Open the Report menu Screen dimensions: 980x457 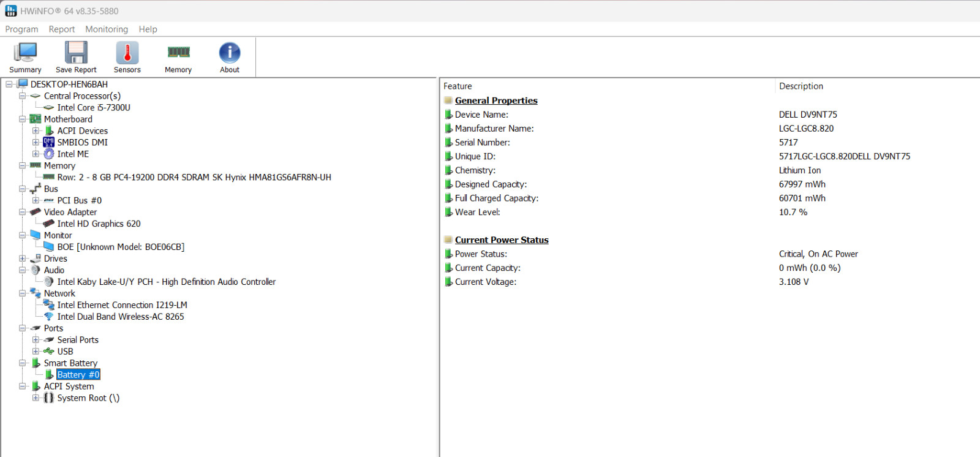pyautogui.click(x=62, y=29)
